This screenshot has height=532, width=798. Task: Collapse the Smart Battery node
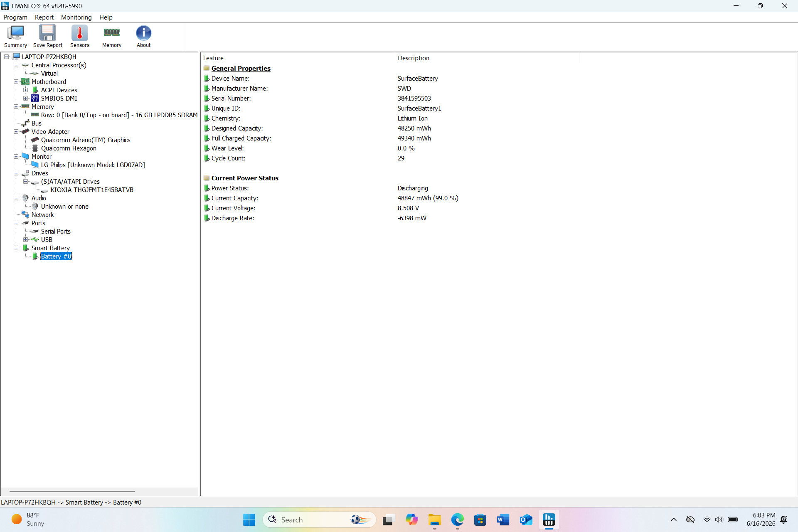pyautogui.click(x=16, y=248)
